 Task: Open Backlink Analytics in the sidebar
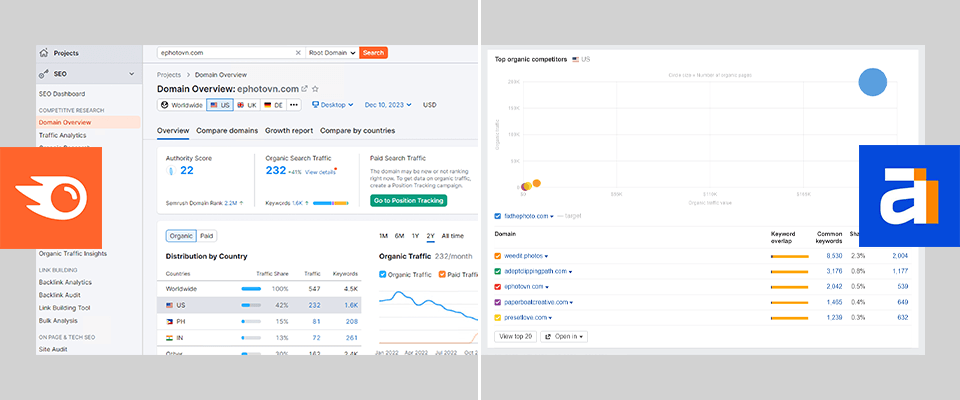click(65, 282)
